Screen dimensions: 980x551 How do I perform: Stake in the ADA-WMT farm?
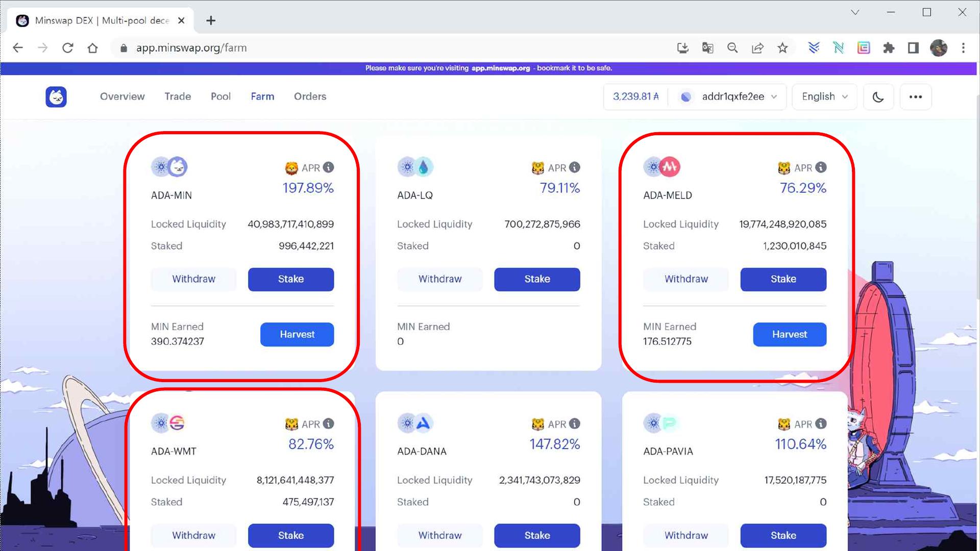(x=291, y=535)
